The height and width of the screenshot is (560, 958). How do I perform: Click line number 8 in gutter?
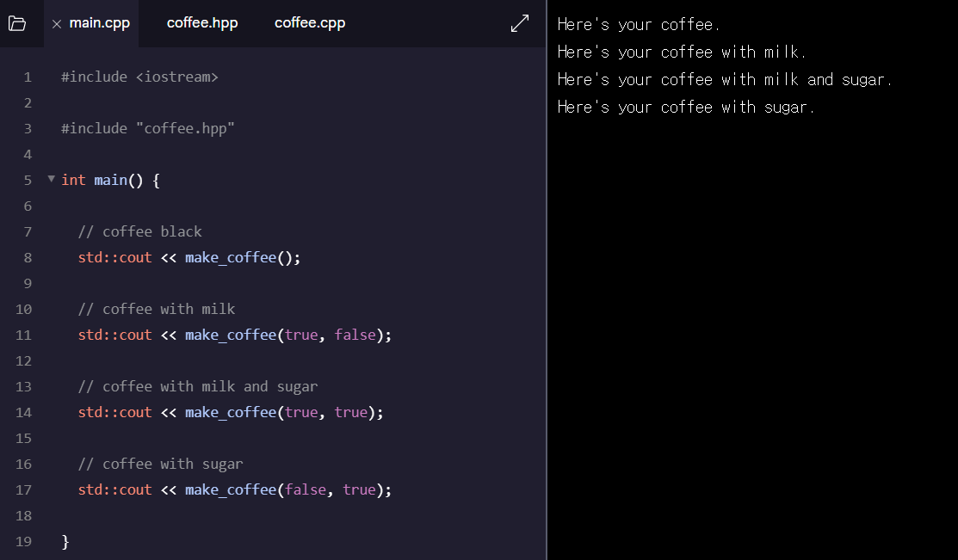[28, 258]
